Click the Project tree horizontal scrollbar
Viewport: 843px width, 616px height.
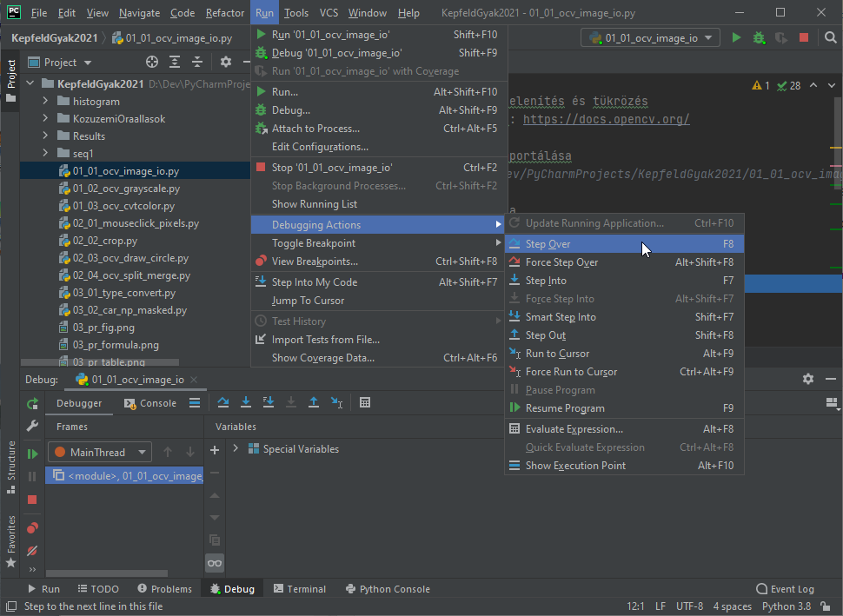pyautogui.click(x=100, y=362)
